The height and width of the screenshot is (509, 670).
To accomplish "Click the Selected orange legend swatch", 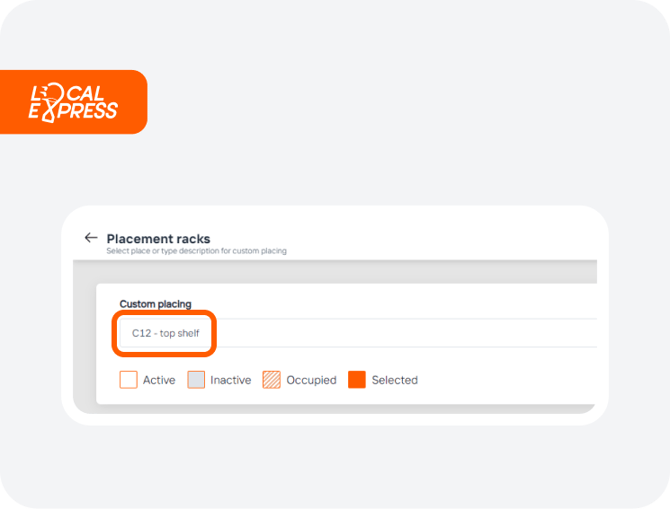I will click(x=357, y=380).
